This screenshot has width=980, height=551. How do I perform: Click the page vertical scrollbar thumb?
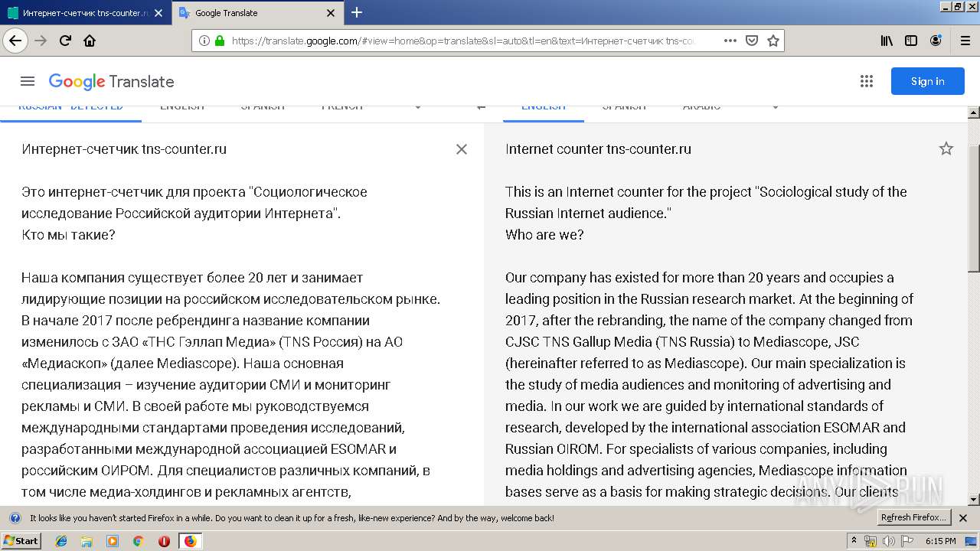coord(974,207)
